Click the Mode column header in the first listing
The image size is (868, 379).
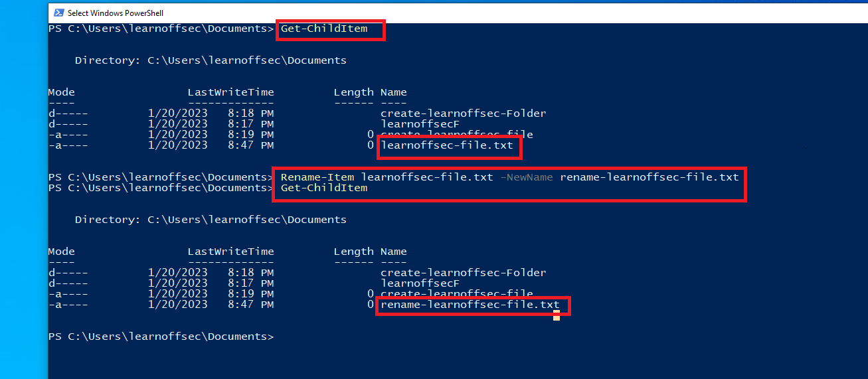point(61,92)
